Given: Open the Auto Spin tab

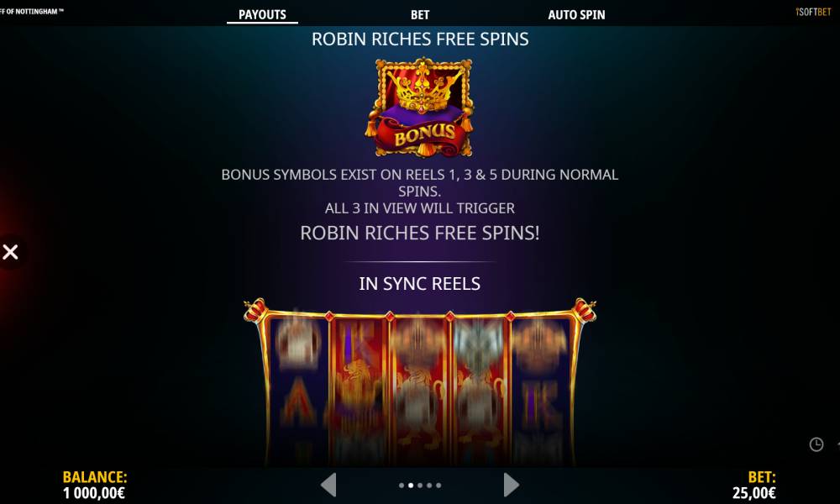Looking at the screenshot, I should 576,14.
